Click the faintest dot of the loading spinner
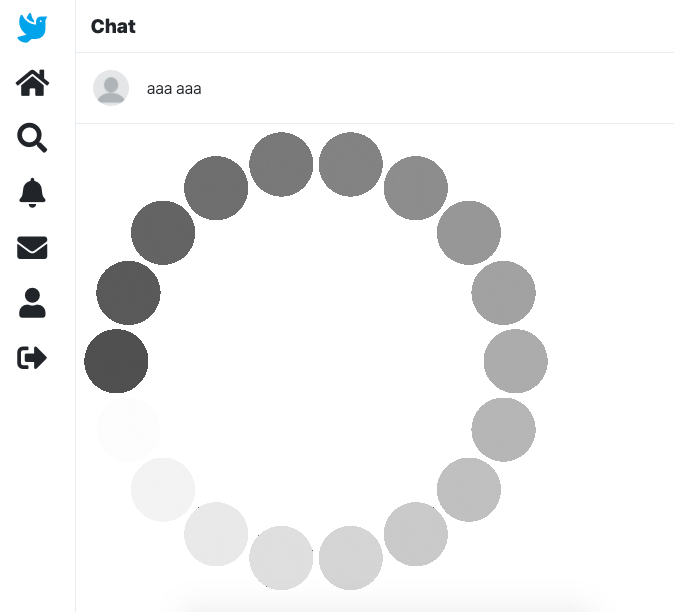674x612 pixels. tap(128, 429)
